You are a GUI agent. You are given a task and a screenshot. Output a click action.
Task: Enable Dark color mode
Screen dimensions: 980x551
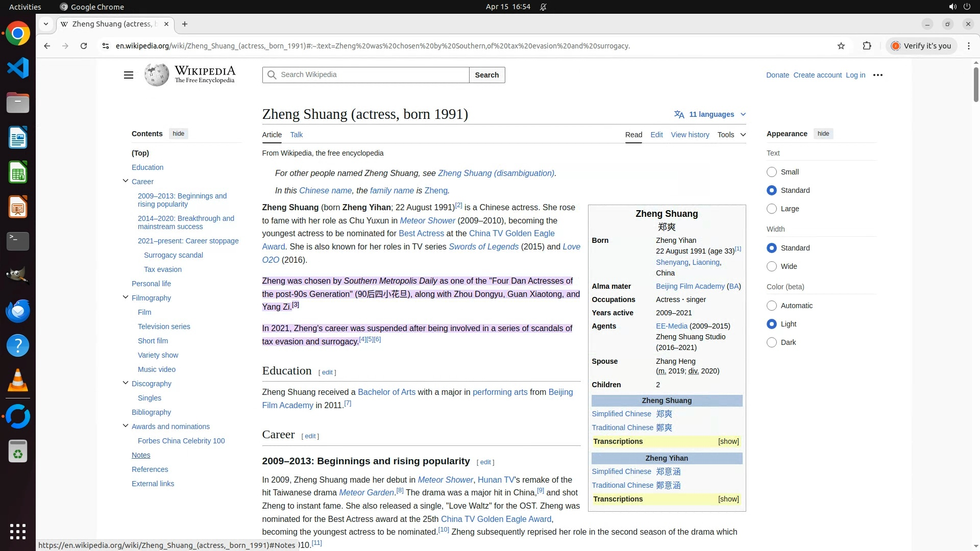[x=772, y=342]
